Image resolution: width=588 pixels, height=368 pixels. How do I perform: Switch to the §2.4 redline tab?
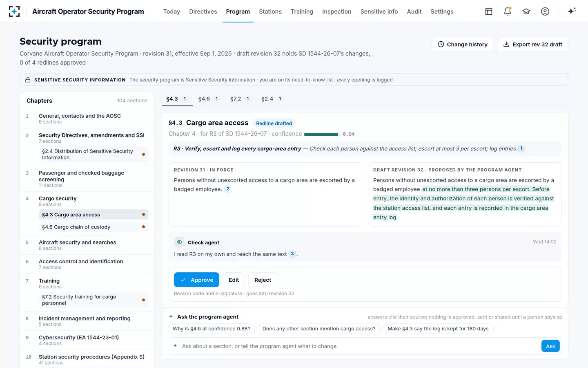[272, 99]
